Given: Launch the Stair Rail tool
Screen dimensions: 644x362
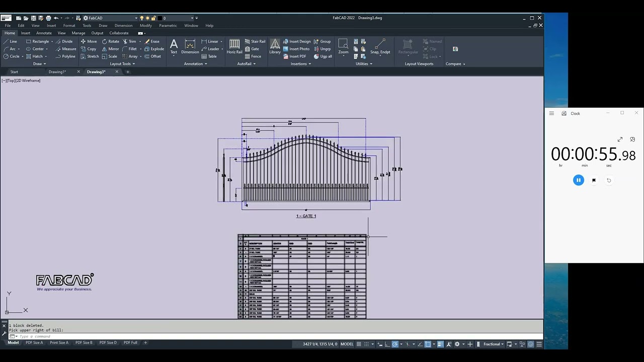Looking at the screenshot, I should point(255,41).
